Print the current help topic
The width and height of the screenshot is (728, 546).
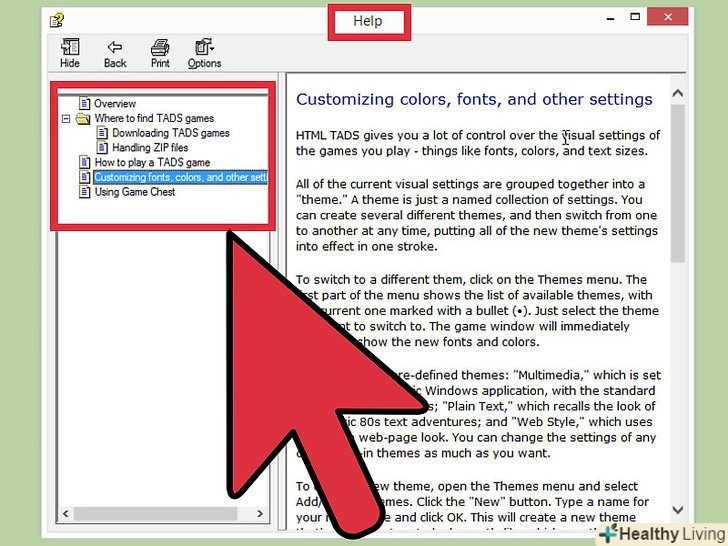click(160, 53)
